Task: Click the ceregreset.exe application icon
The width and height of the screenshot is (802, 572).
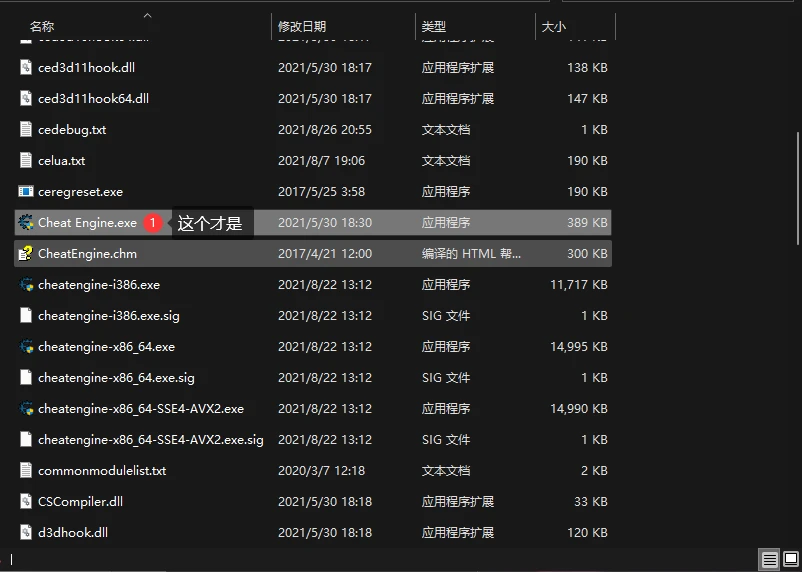Action: [26, 191]
